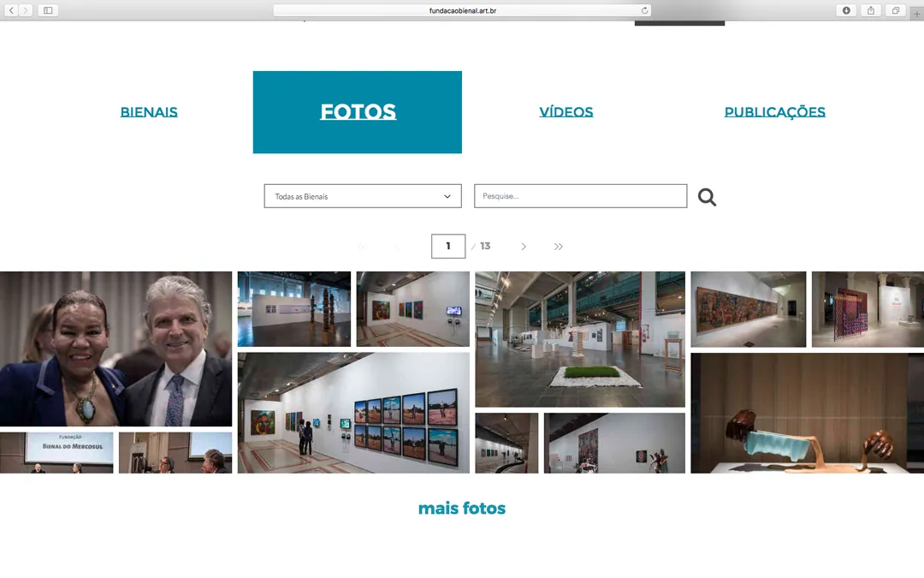924x578 pixels.
Task: Click the Safari forward arrow button
Action: [x=26, y=10]
